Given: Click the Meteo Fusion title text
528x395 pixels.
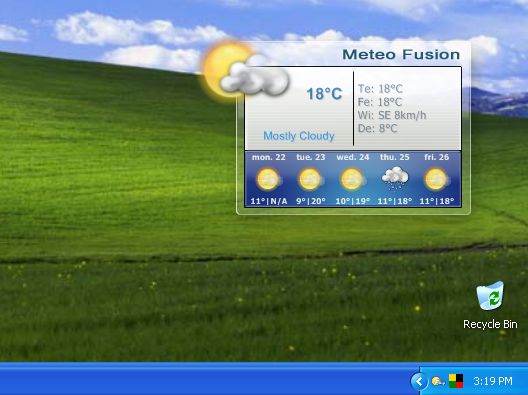Looking at the screenshot, I should pyautogui.click(x=401, y=55).
